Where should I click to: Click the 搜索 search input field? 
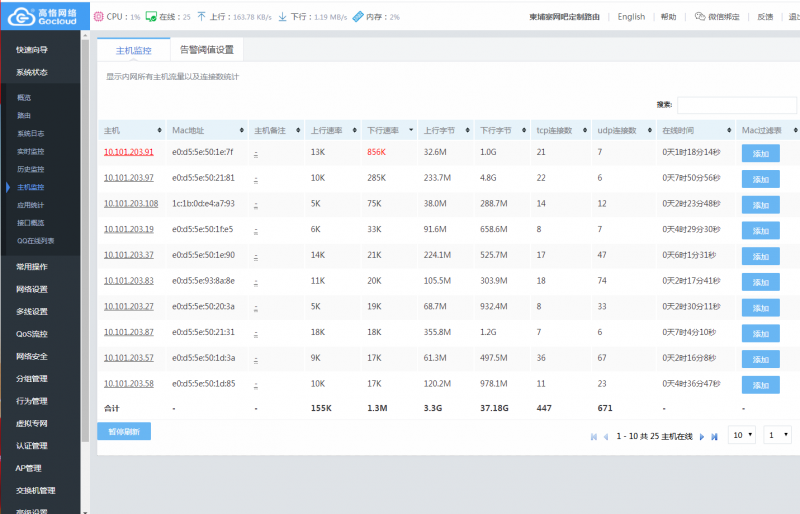coord(737,105)
